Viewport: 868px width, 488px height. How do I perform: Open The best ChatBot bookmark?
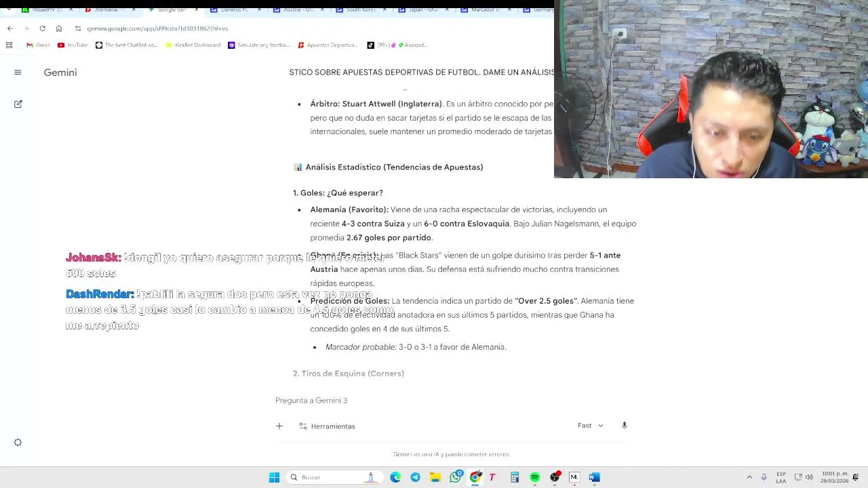point(126,45)
